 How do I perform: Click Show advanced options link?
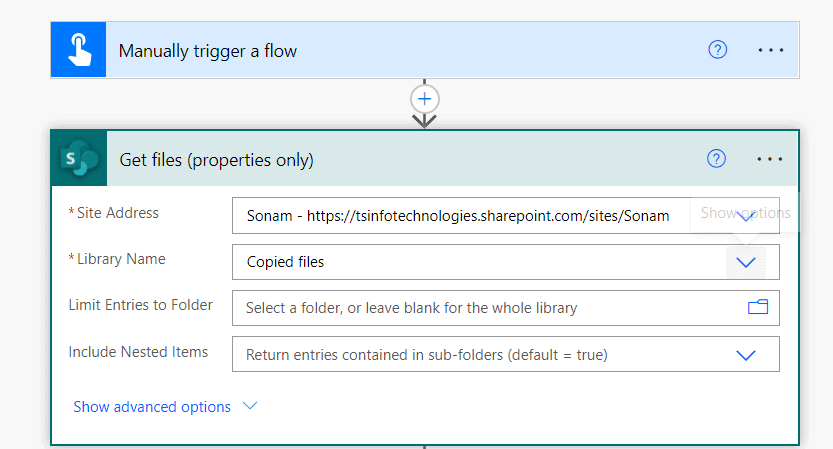[152, 407]
